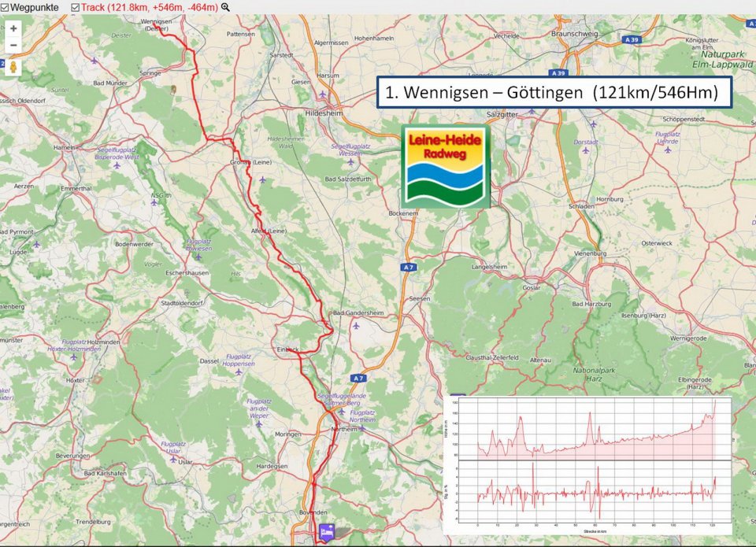Click the Leine-Heide Radweg logo
The width and height of the screenshot is (756, 547).
pos(446,166)
